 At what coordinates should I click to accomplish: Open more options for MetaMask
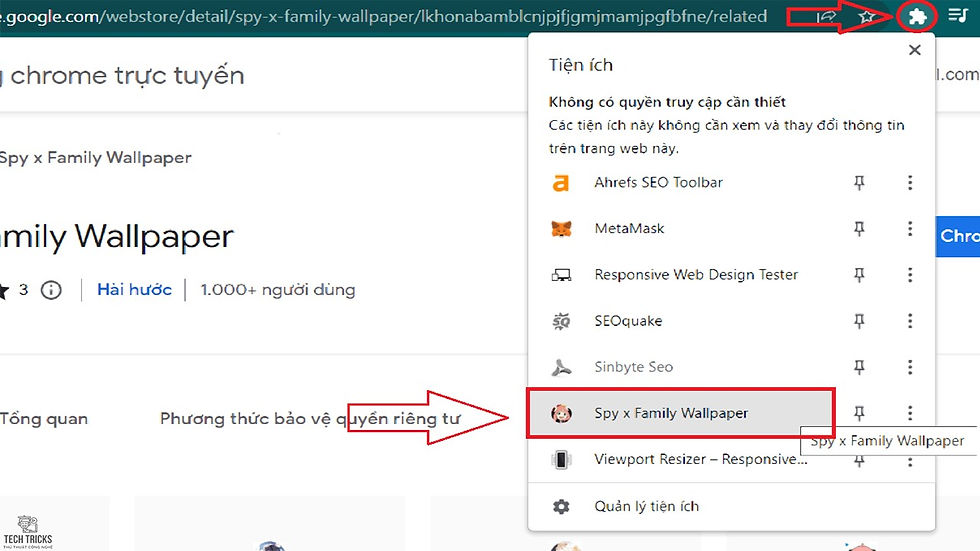point(910,229)
